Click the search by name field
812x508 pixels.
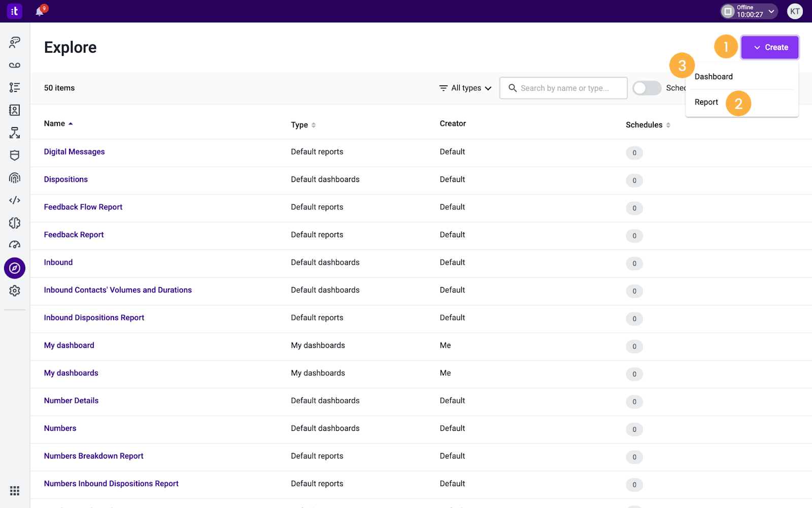tap(563, 88)
